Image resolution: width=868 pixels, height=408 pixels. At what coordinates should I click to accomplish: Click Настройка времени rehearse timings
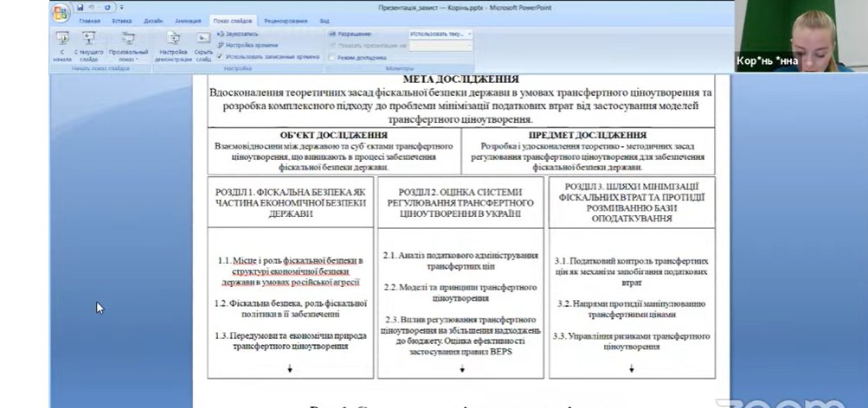pyautogui.click(x=248, y=45)
